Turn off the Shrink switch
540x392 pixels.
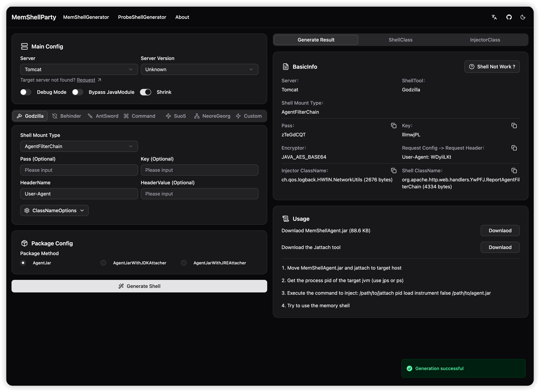146,92
